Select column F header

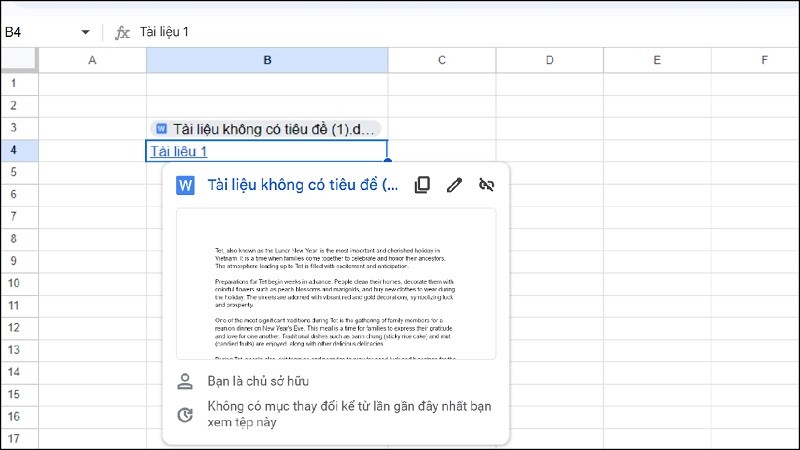pyautogui.click(x=756, y=60)
